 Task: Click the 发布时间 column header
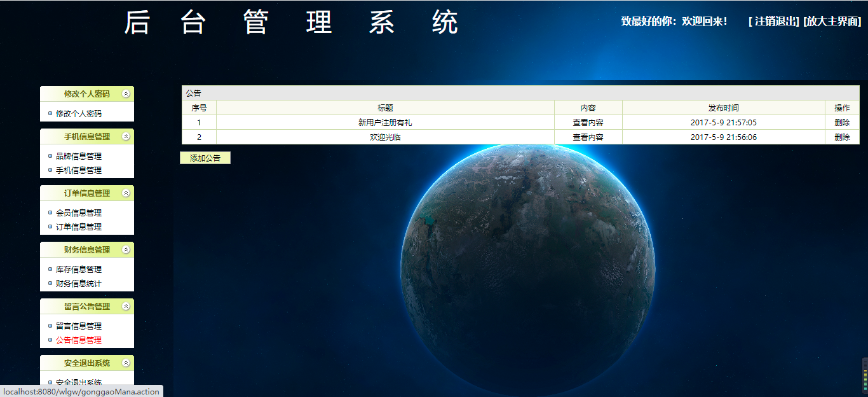coord(724,108)
